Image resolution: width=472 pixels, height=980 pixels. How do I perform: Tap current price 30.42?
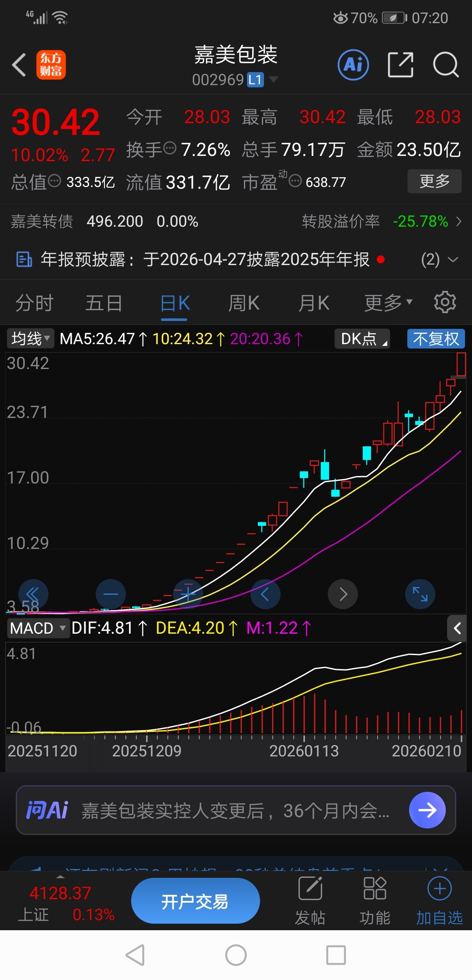(56, 122)
